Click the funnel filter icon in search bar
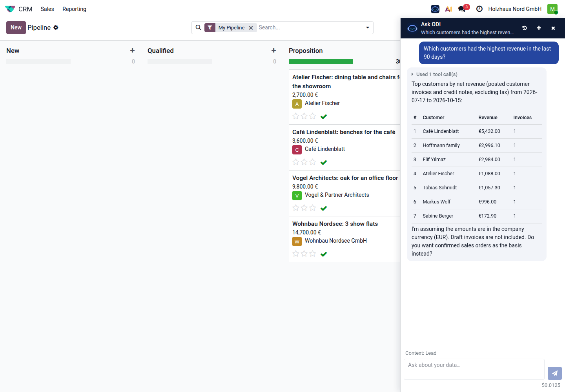The height and width of the screenshot is (392, 565). click(x=210, y=27)
